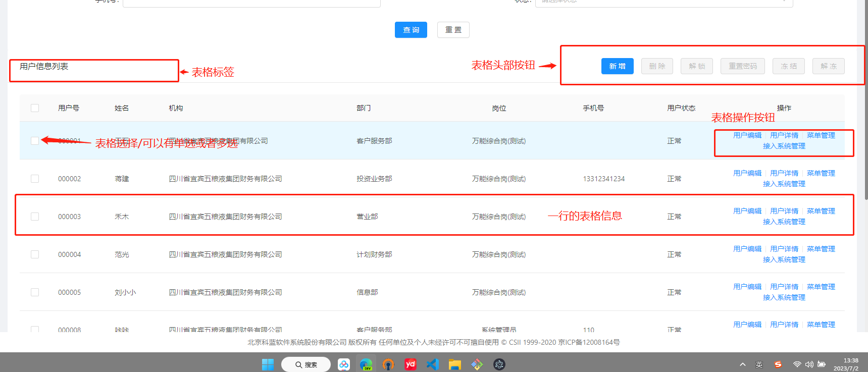The image size is (868, 372).
Task: Check the checkbox for user 000002
Action: coord(35,179)
